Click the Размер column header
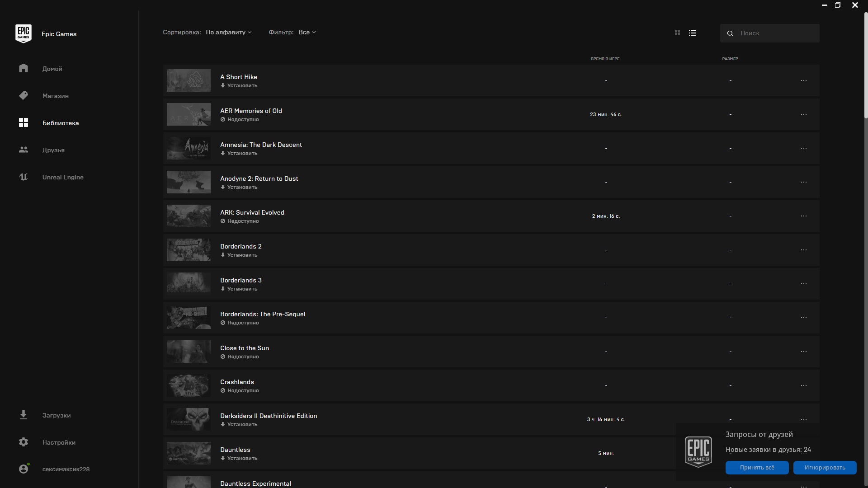 click(x=730, y=59)
